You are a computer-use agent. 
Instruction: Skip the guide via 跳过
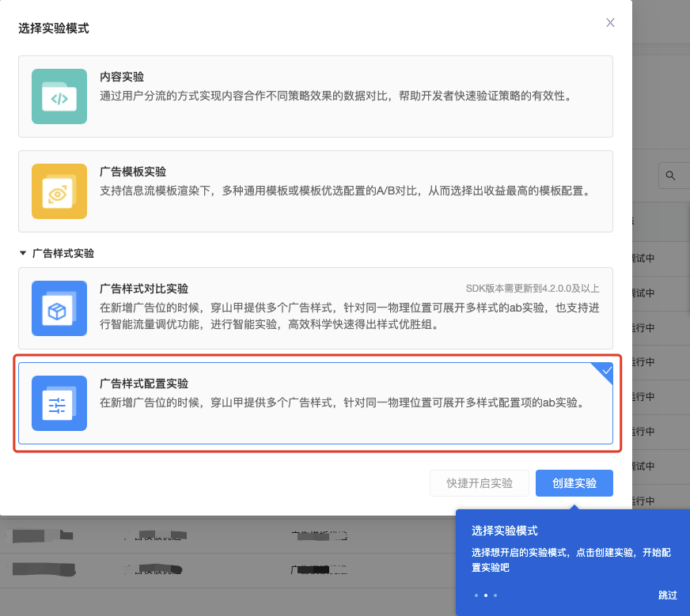click(668, 595)
